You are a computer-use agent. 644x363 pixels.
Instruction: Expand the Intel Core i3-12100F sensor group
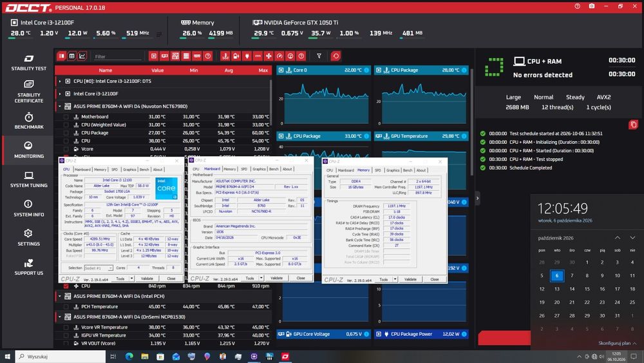tap(59, 93)
